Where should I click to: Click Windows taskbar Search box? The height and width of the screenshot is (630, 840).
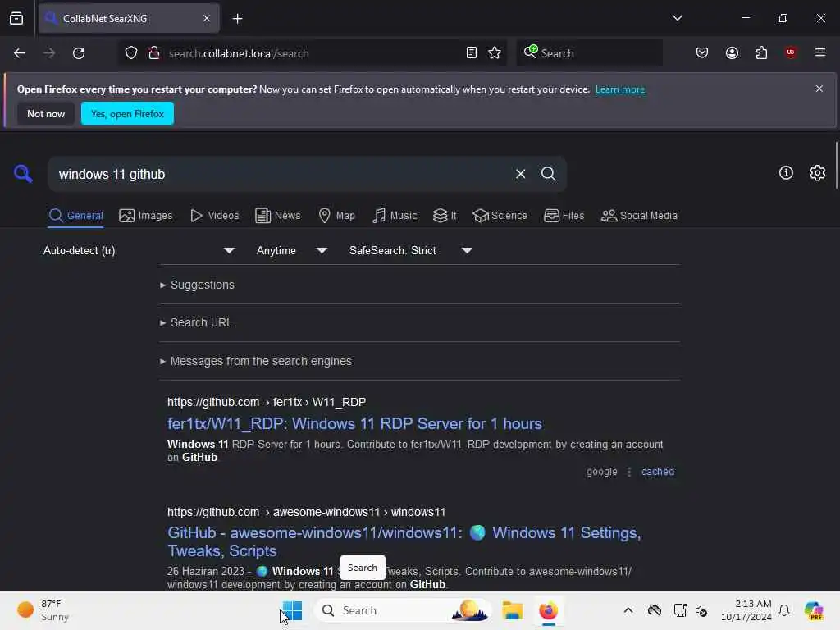(403, 610)
